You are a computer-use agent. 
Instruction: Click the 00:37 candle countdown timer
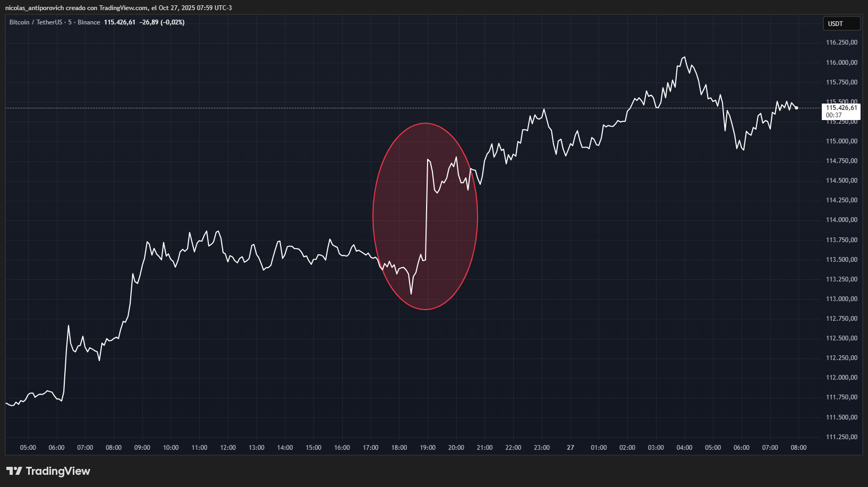coord(833,115)
